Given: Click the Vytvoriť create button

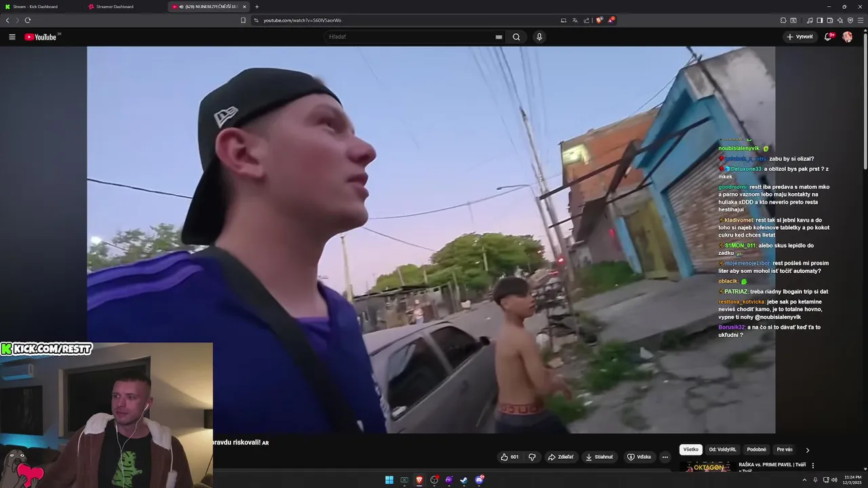Looking at the screenshot, I should point(800,37).
